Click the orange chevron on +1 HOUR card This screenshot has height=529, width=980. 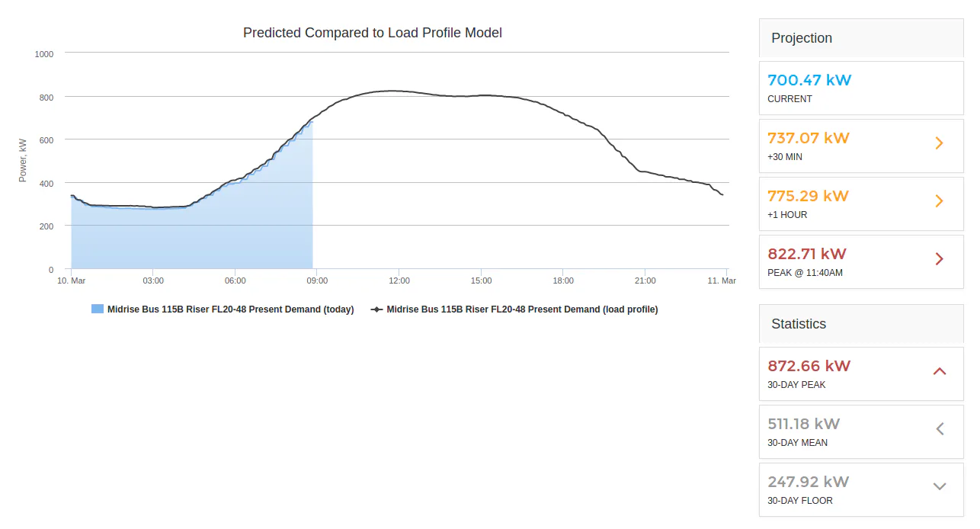point(939,200)
